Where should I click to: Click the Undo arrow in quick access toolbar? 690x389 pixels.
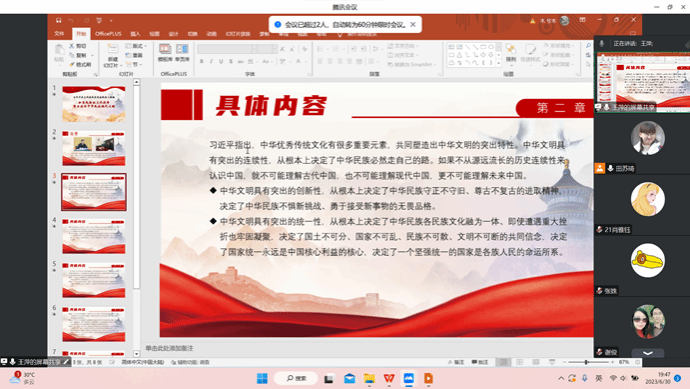click(71, 20)
